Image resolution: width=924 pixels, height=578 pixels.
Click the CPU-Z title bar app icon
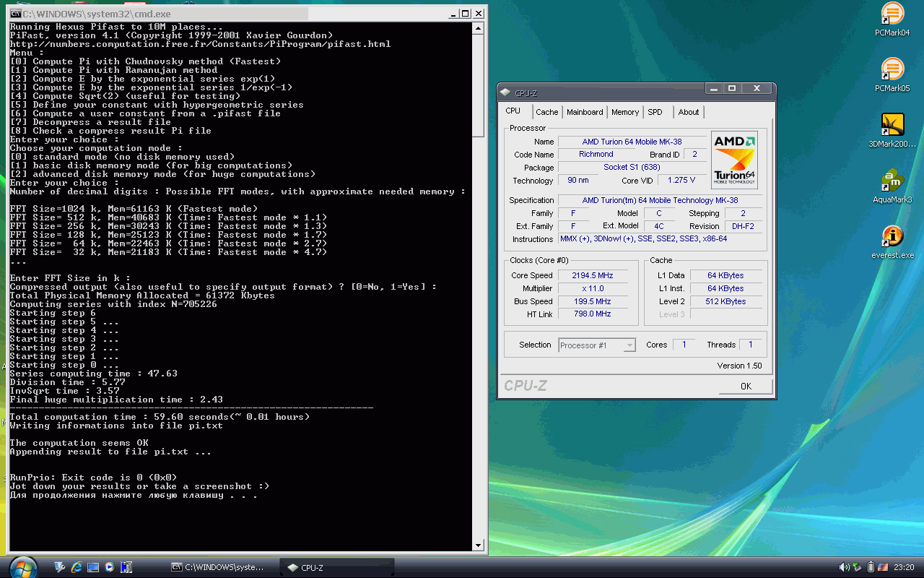point(505,92)
